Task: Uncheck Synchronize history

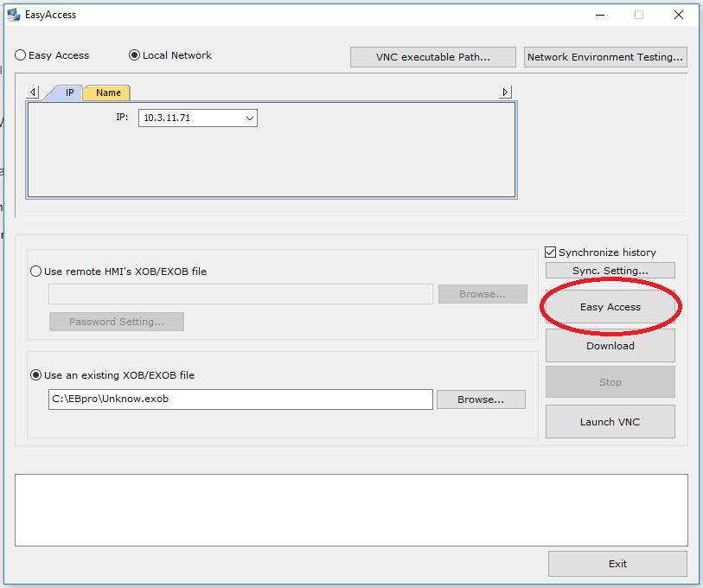Action: pyautogui.click(x=550, y=252)
